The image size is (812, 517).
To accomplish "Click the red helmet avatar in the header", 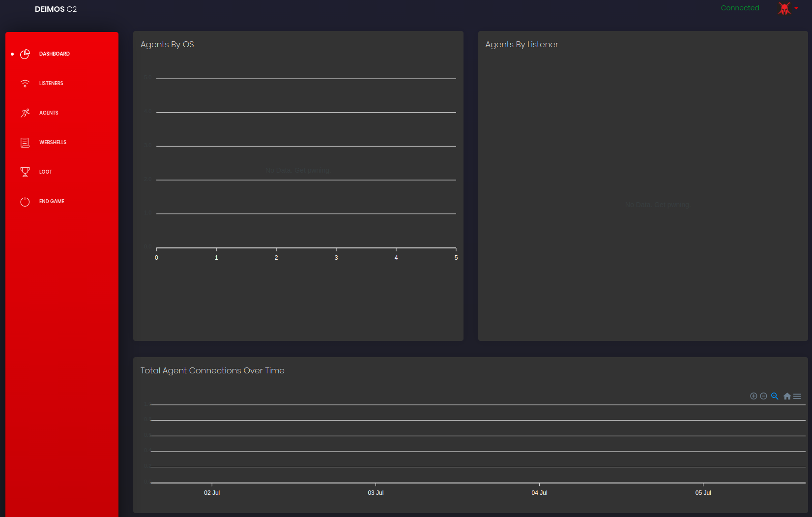I will 784,8.
